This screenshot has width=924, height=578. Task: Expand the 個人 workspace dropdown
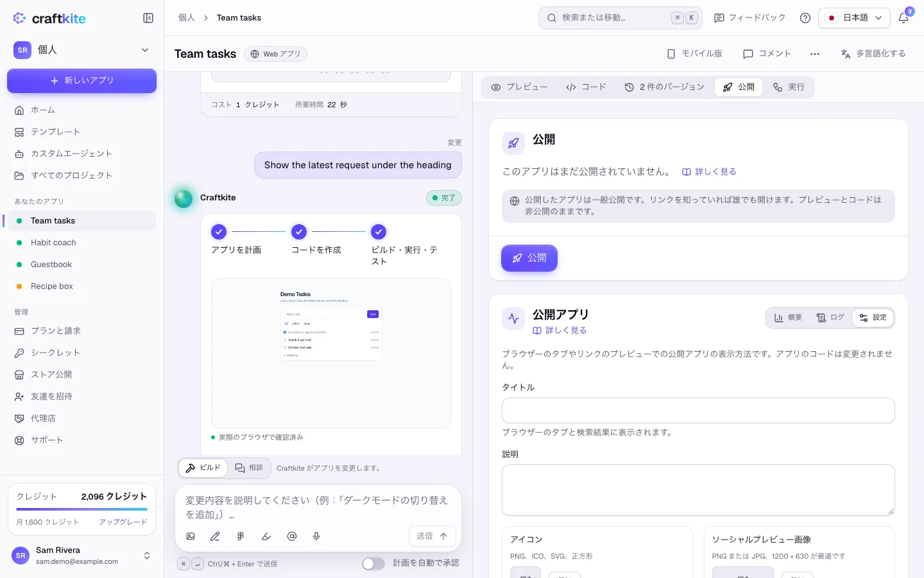coord(81,50)
